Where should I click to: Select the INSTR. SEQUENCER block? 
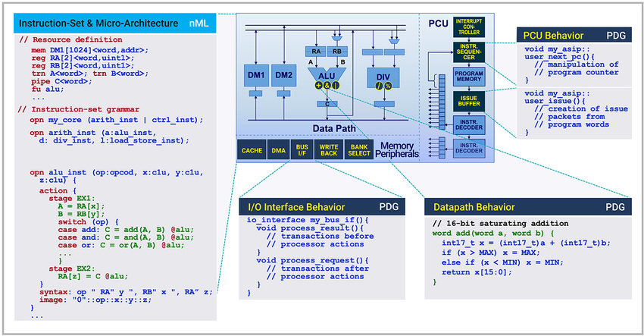click(x=468, y=53)
